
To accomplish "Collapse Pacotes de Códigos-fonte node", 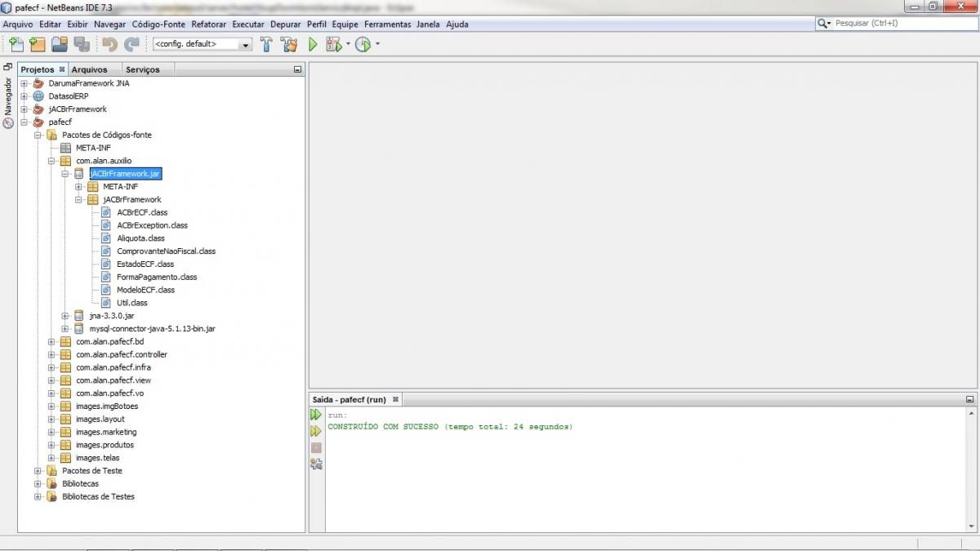I will [38, 136].
